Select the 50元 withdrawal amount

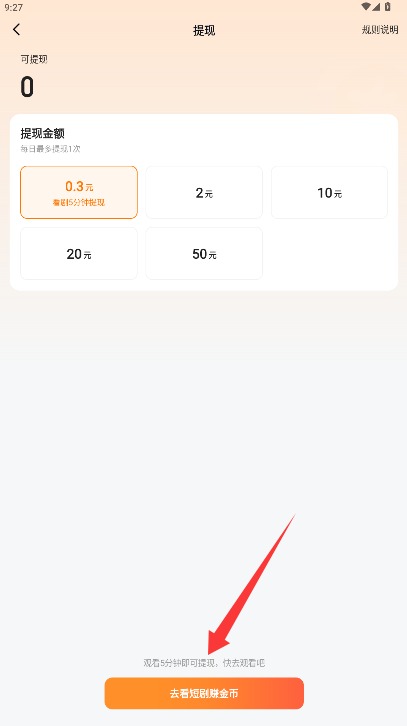pyautogui.click(x=204, y=253)
